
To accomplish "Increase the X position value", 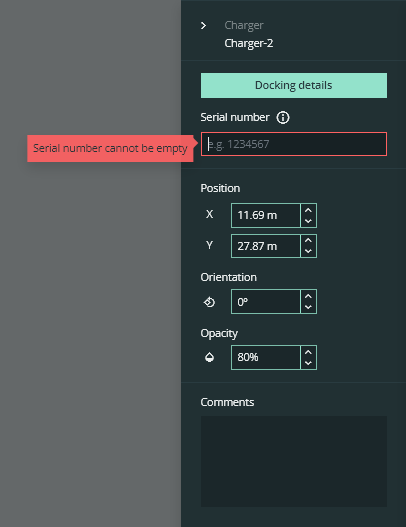I will tap(308, 210).
